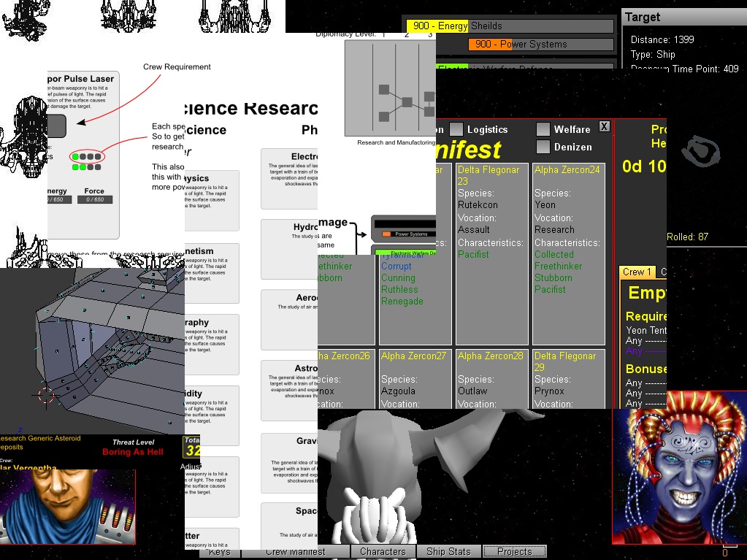747x560 pixels.
Task: Open the Electro research card
Action: point(289,179)
